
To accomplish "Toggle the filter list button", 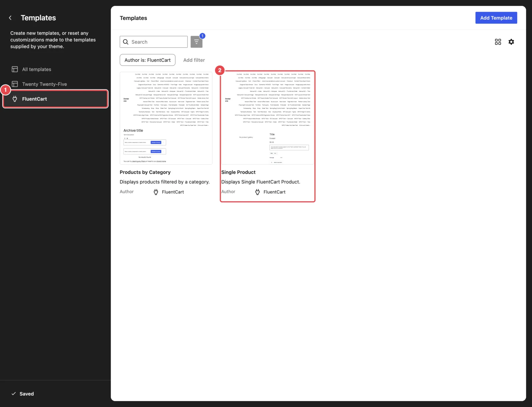I will (197, 42).
